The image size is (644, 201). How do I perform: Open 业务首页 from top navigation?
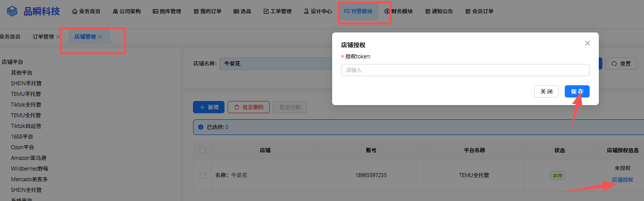click(86, 11)
